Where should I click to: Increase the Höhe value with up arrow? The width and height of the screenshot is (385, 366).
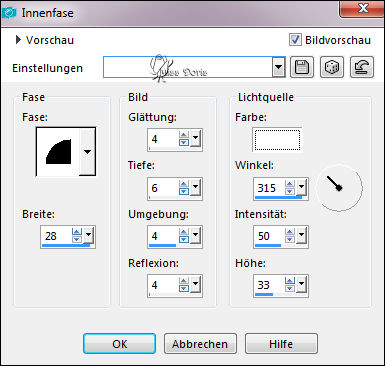pos(290,281)
